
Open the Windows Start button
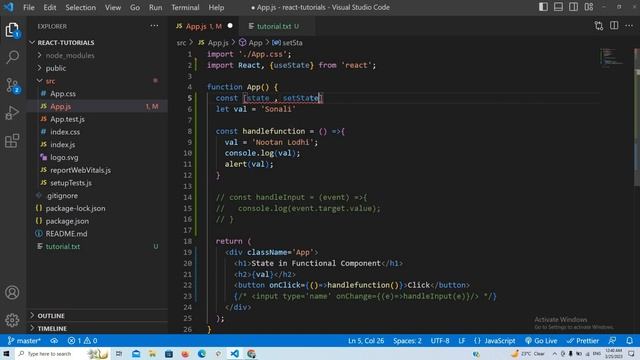click(x=7, y=353)
